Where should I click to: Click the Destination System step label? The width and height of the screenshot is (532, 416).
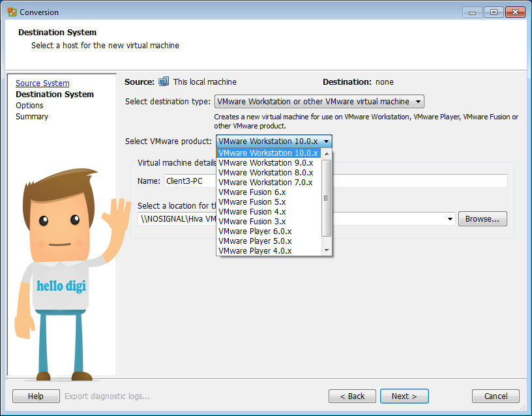(x=55, y=95)
